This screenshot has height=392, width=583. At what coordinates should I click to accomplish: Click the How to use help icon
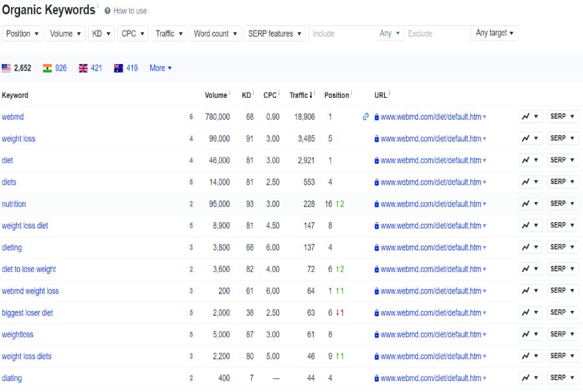pyautogui.click(x=108, y=11)
